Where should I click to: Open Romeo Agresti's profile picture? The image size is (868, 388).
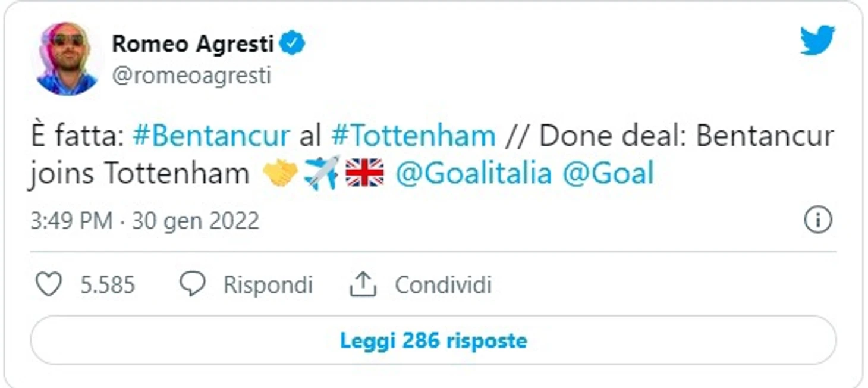67,58
